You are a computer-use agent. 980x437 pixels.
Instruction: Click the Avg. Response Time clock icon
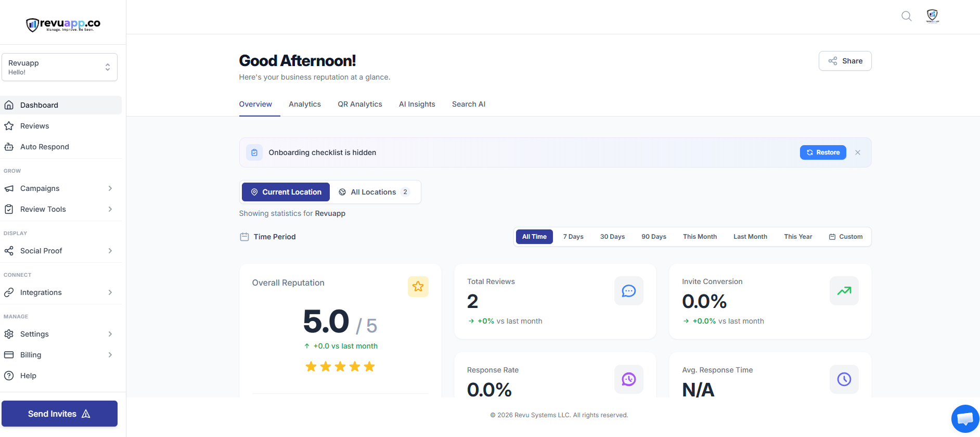point(844,379)
